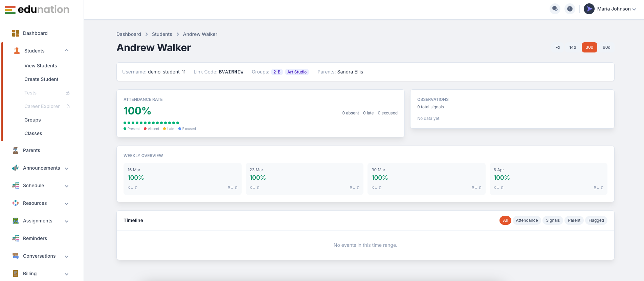Click the lock icon beside Career Explorer

tap(68, 106)
